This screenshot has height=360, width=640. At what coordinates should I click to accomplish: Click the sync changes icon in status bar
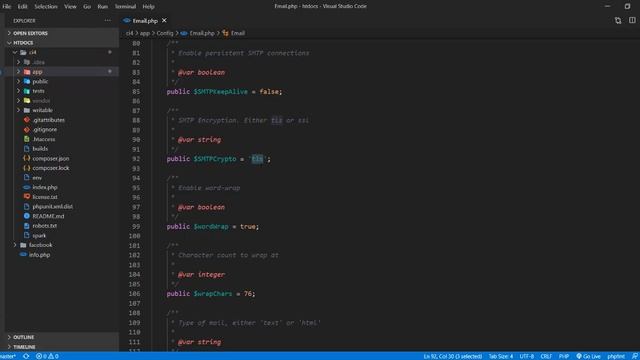pos(26,356)
